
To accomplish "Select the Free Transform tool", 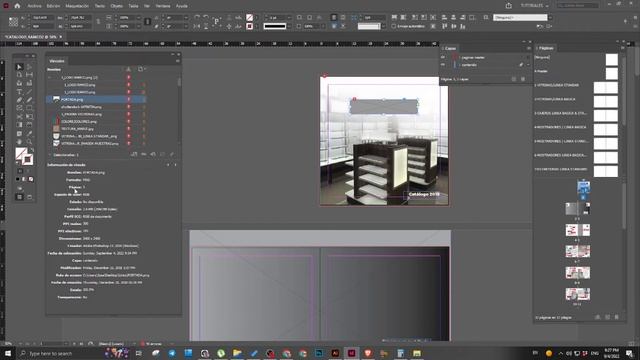I will (x=29, y=117).
